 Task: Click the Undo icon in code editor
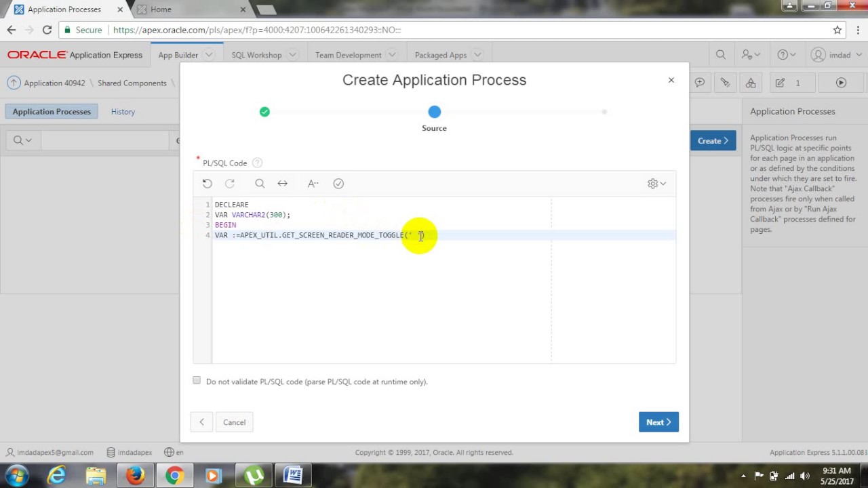pos(208,184)
